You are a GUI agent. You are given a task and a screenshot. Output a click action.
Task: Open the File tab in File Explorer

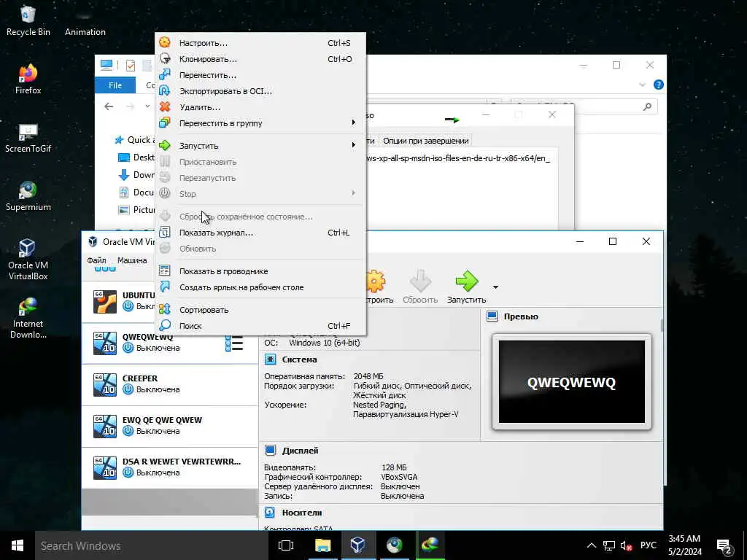point(115,85)
